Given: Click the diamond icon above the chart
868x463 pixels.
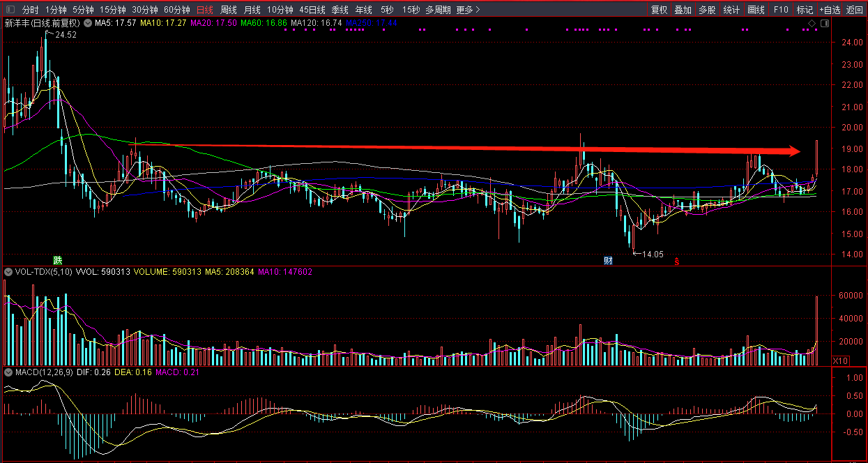Looking at the screenshot, I should point(812,23).
